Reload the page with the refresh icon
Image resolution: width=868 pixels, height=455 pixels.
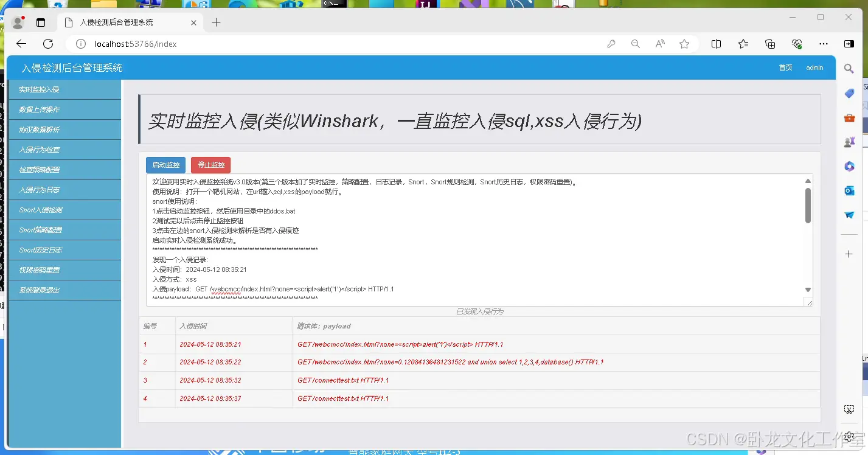pos(48,44)
